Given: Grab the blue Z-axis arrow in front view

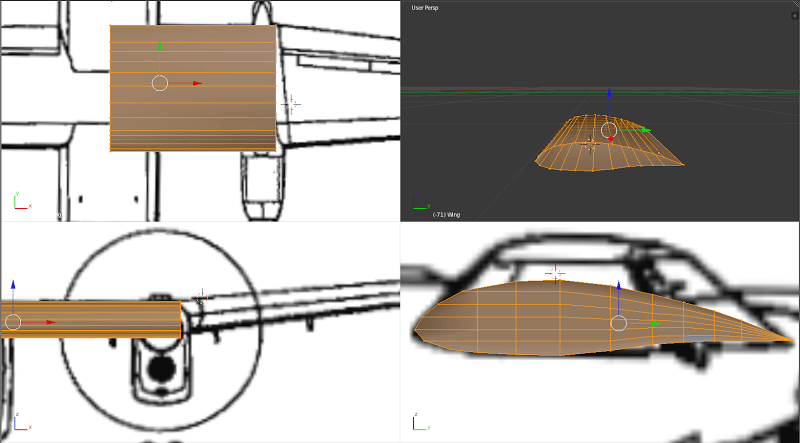Looking at the screenshot, I should pyautogui.click(x=13, y=284).
